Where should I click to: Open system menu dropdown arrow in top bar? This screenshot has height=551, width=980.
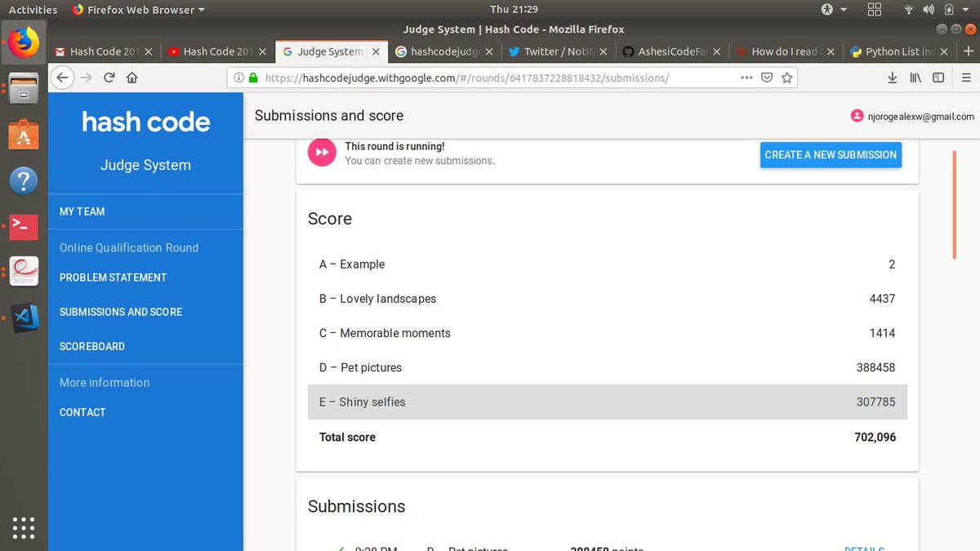tap(967, 10)
